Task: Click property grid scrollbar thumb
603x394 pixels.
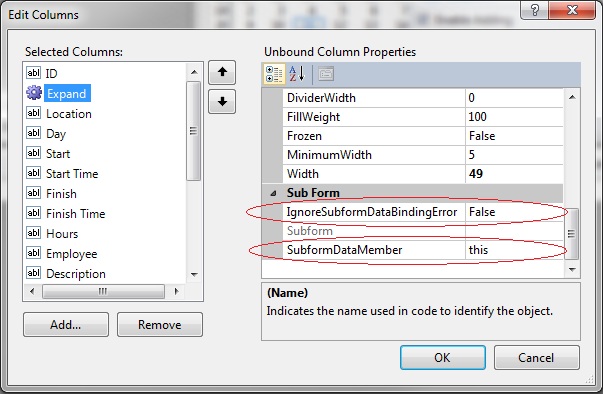Action: (571, 233)
